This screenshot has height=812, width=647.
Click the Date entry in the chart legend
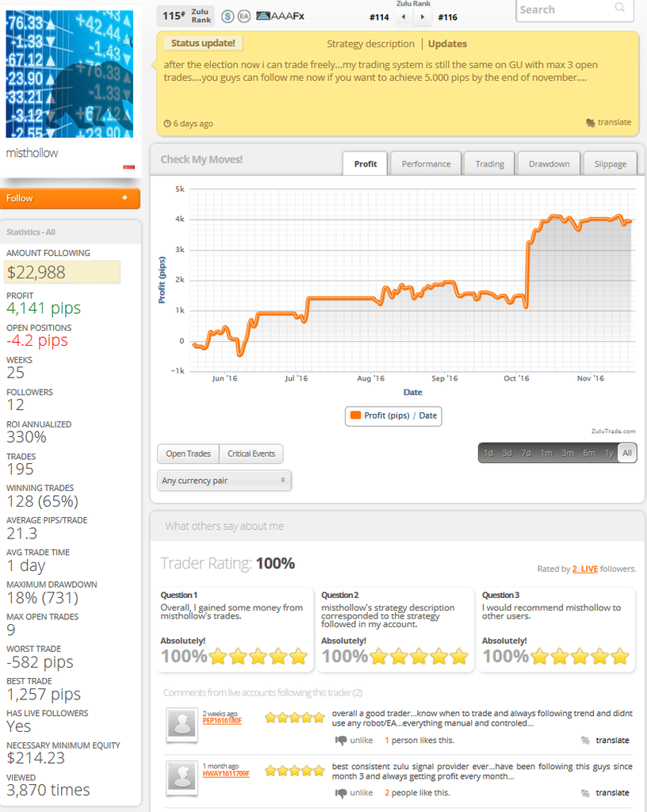pyautogui.click(x=427, y=416)
